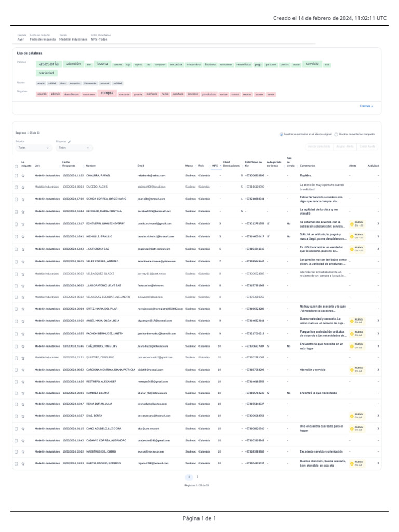Star the ECHEVERRI, JUAN ECHEVERRY row
Screen dimensions: 399x532
(x=23, y=224)
